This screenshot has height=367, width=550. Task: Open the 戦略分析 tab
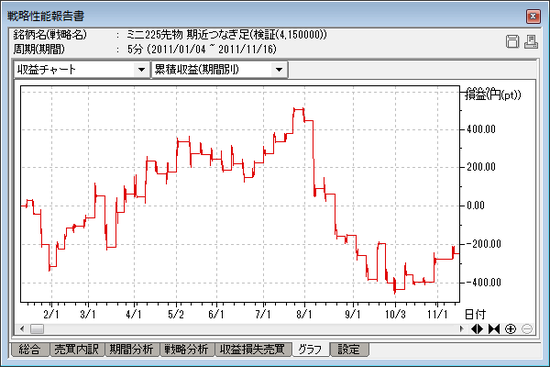[187, 349]
